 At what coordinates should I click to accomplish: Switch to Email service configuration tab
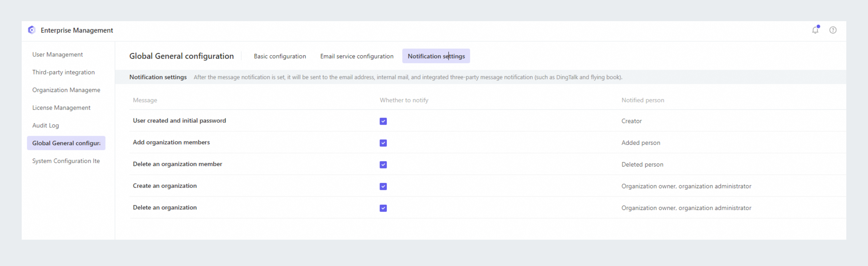357,56
